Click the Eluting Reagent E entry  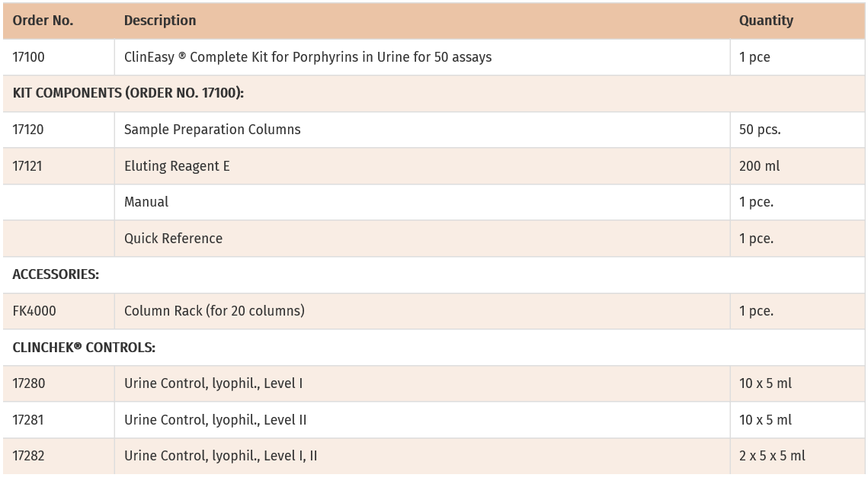point(177,165)
